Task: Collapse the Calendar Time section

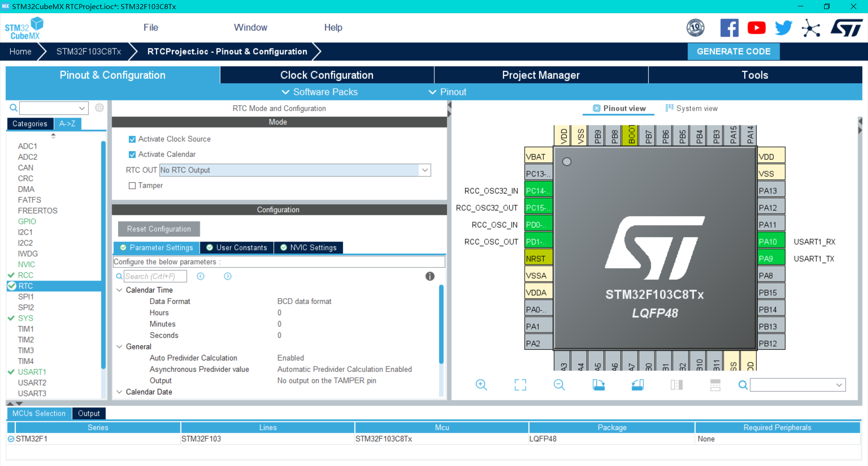Action: tap(119, 290)
